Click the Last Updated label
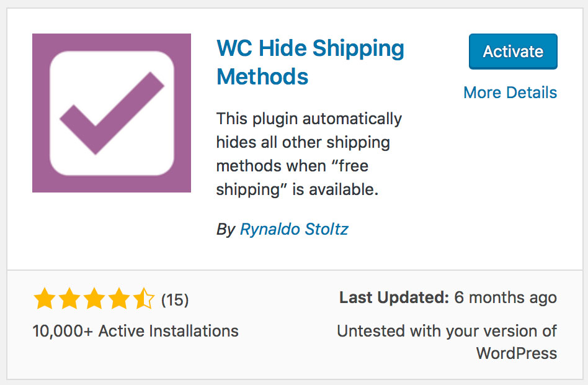The height and width of the screenshot is (385, 588). (393, 297)
